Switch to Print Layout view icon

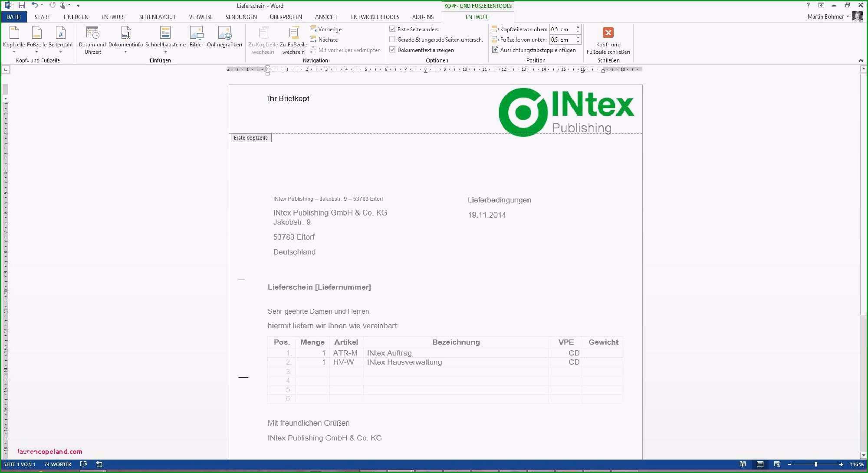coord(760,464)
